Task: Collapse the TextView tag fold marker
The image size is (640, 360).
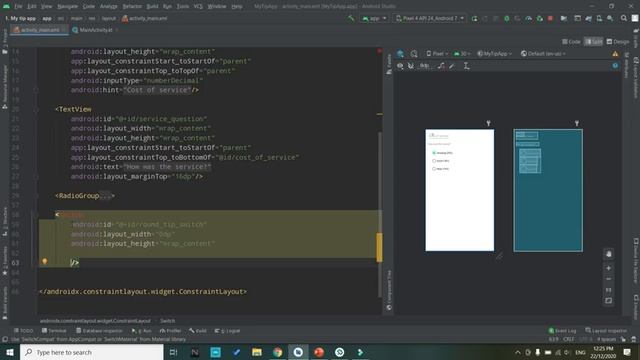Action: click(x=36, y=109)
